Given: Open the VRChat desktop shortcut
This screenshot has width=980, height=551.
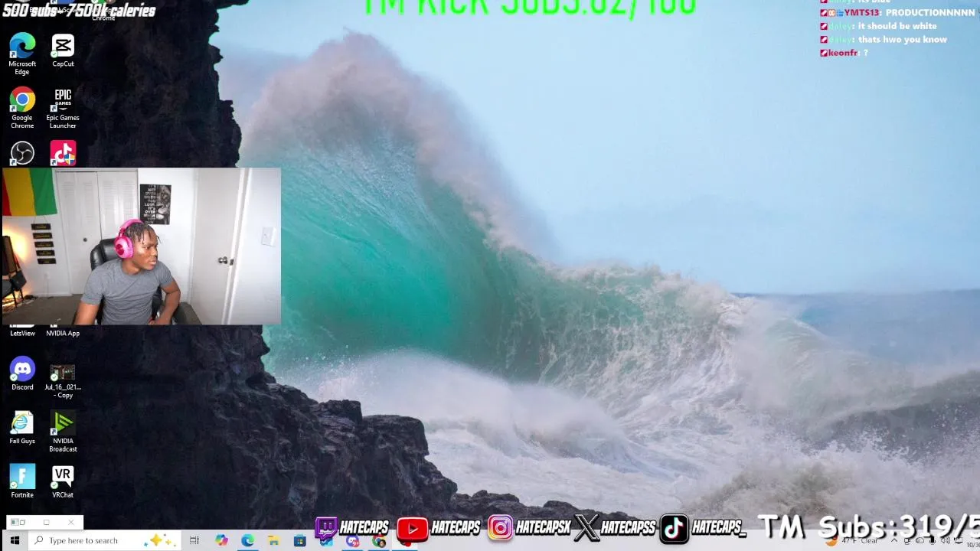Looking at the screenshot, I should 63,482.
